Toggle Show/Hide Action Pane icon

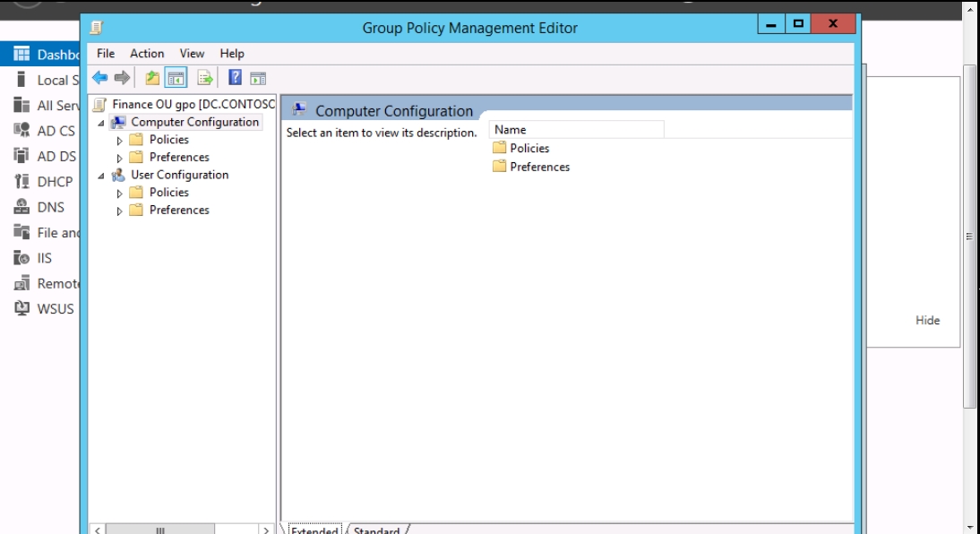pos(258,78)
